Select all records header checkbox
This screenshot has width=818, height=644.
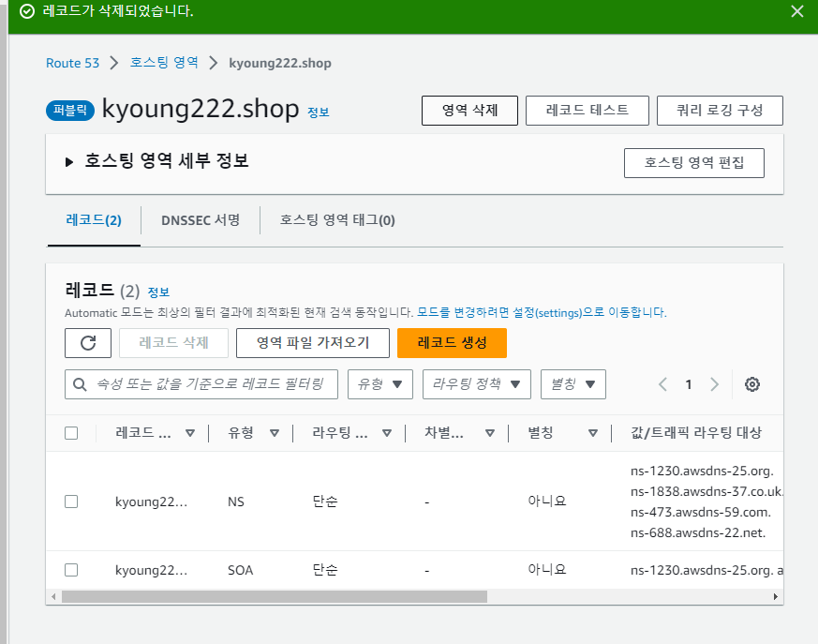[71, 433]
